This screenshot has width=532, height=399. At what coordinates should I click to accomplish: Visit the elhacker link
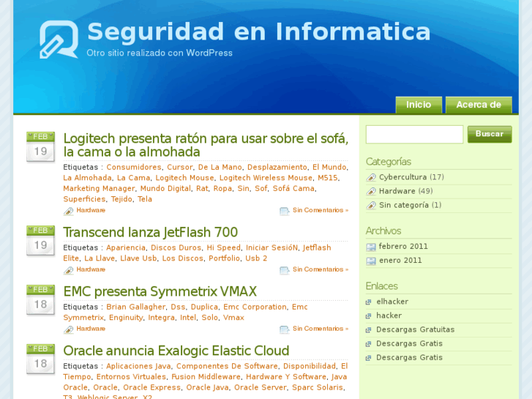click(392, 301)
